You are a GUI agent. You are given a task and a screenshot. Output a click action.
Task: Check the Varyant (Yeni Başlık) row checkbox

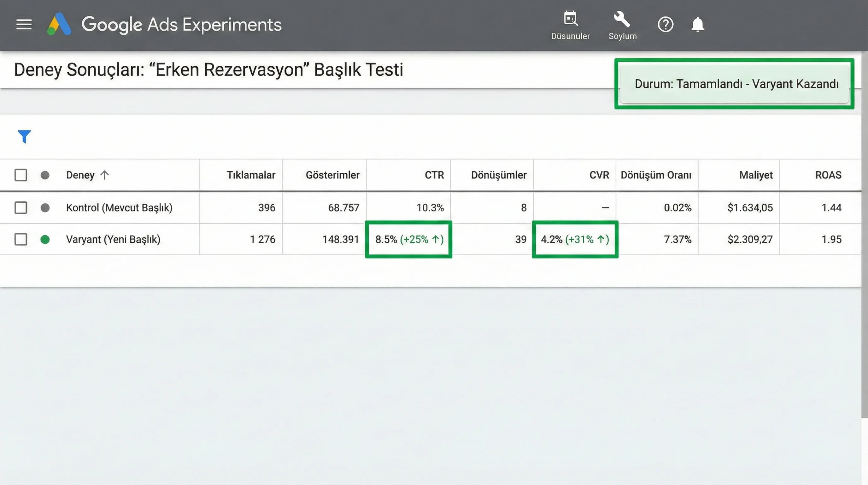click(21, 239)
